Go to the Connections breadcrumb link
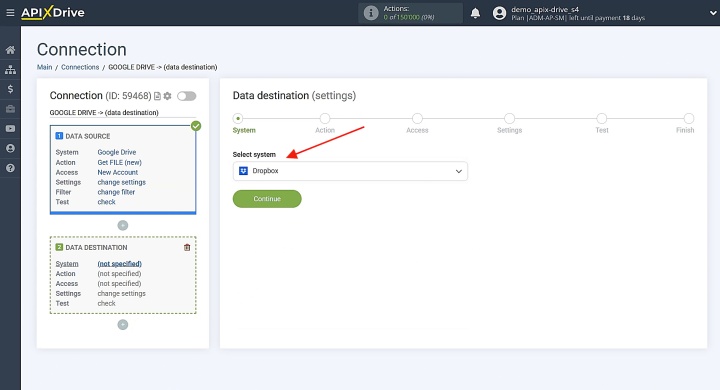720x390 pixels. (80, 67)
